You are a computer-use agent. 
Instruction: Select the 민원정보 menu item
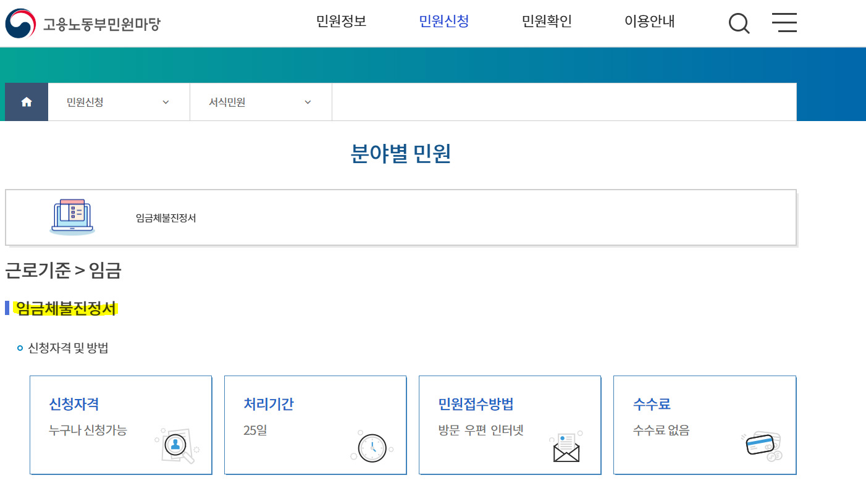pyautogui.click(x=340, y=20)
